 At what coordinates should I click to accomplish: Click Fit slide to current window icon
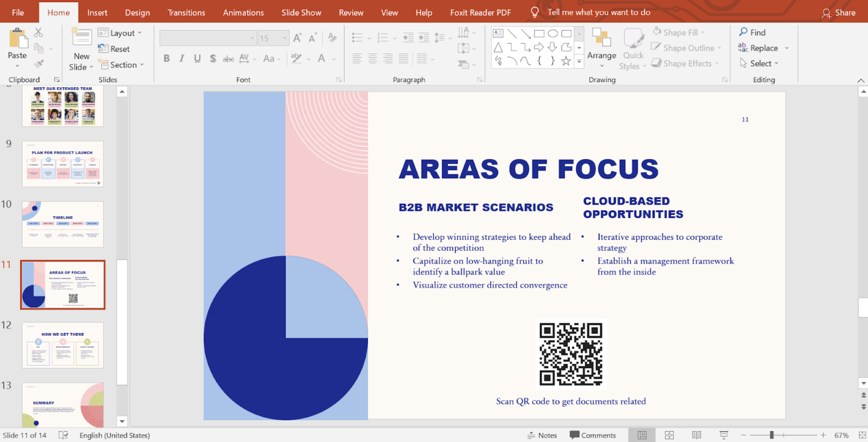[x=862, y=435]
